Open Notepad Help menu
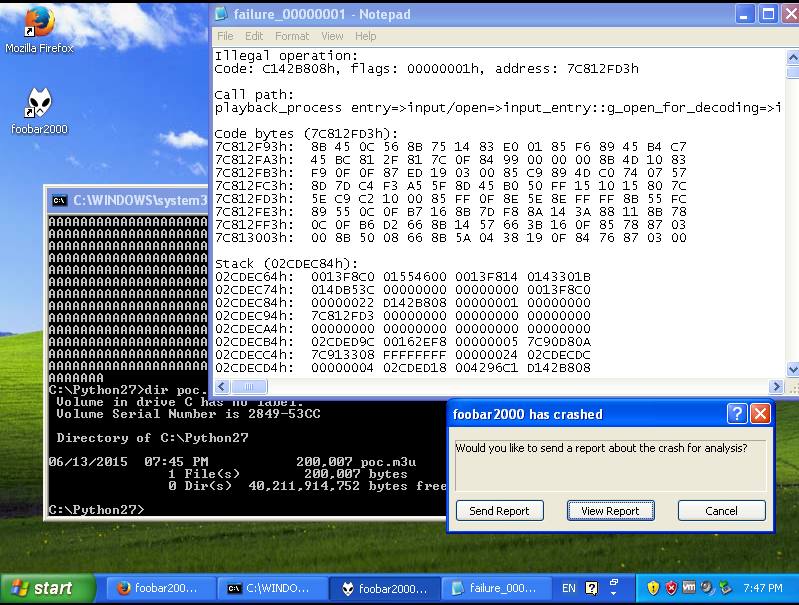Viewport: 799px width, 605px height. (x=365, y=36)
